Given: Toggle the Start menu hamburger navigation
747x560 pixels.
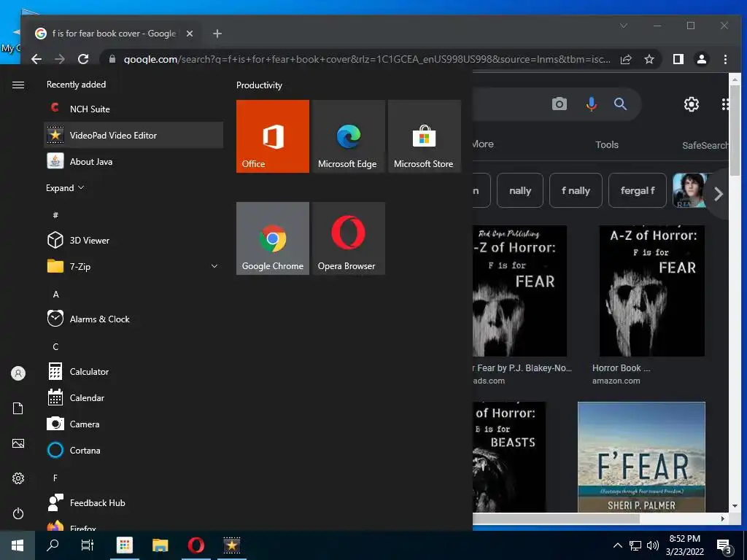Looking at the screenshot, I should click(18, 85).
